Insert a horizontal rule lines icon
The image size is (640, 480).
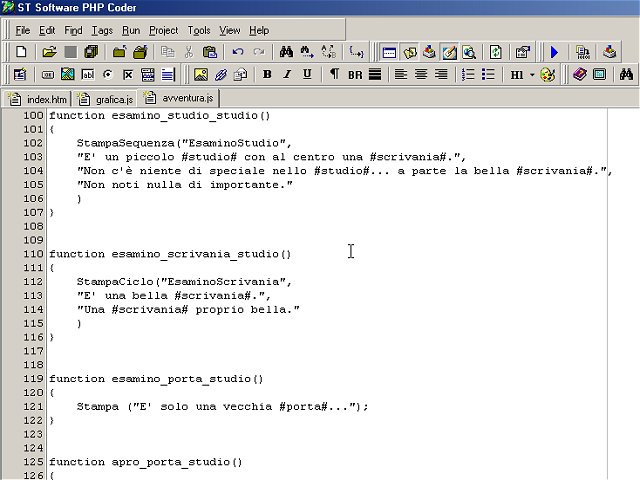[x=375, y=74]
